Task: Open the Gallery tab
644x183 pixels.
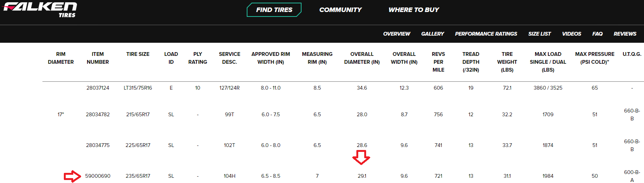Action: tap(432, 34)
